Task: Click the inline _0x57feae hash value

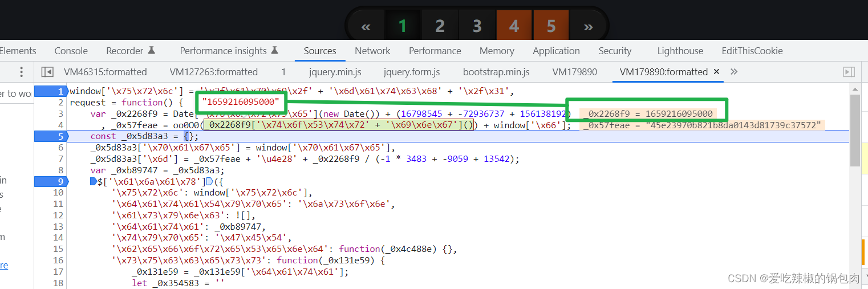Action: [x=703, y=125]
